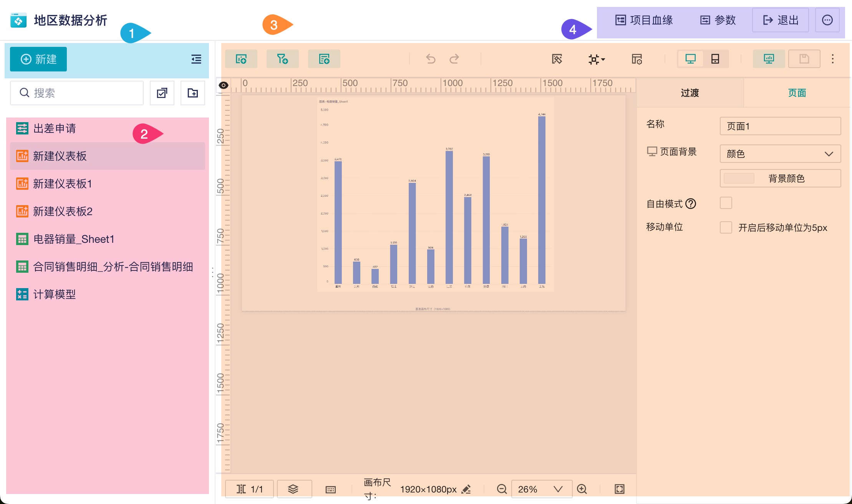The width and height of the screenshot is (852, 504).
Task: Pick the 背景颜色 color swatch
Action: coord(739,178)
